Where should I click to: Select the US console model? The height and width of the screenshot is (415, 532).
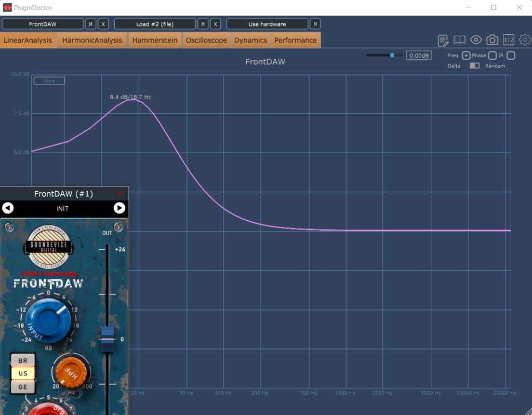tap(23, 373)
